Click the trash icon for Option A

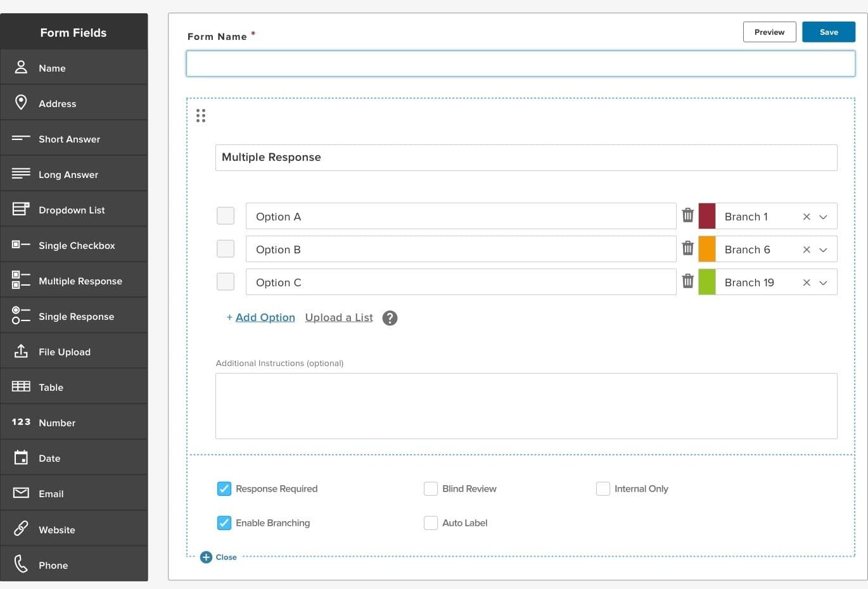point(687,215)
